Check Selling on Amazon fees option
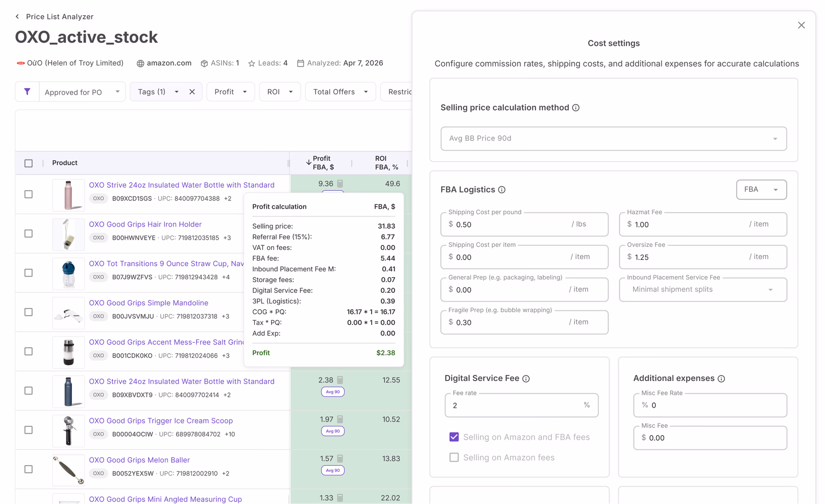Viewport: 825px width, 504px height. pyautogui.click(x=454, y=458)
